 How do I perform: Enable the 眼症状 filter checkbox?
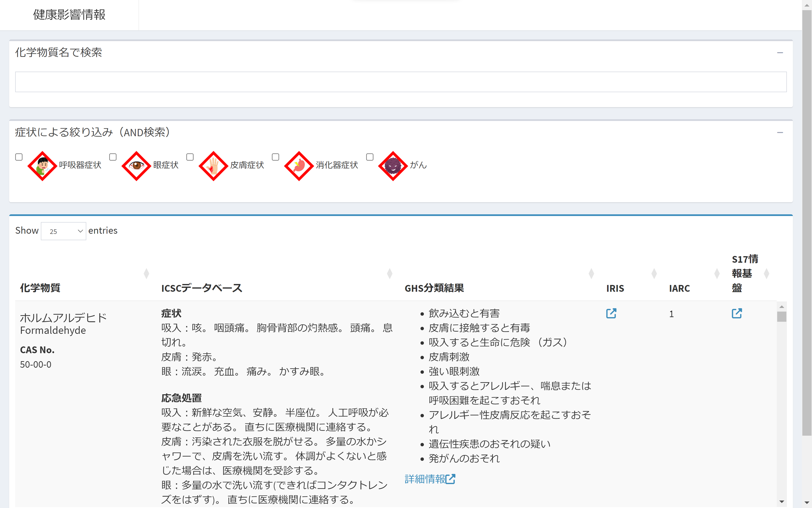113,157
